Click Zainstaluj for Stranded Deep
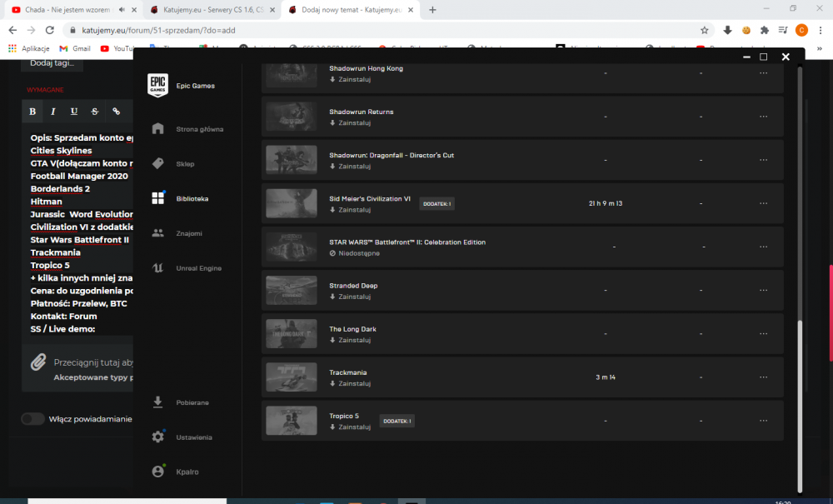The height and width of the screenshot is (504, 833). coord(350,297)
